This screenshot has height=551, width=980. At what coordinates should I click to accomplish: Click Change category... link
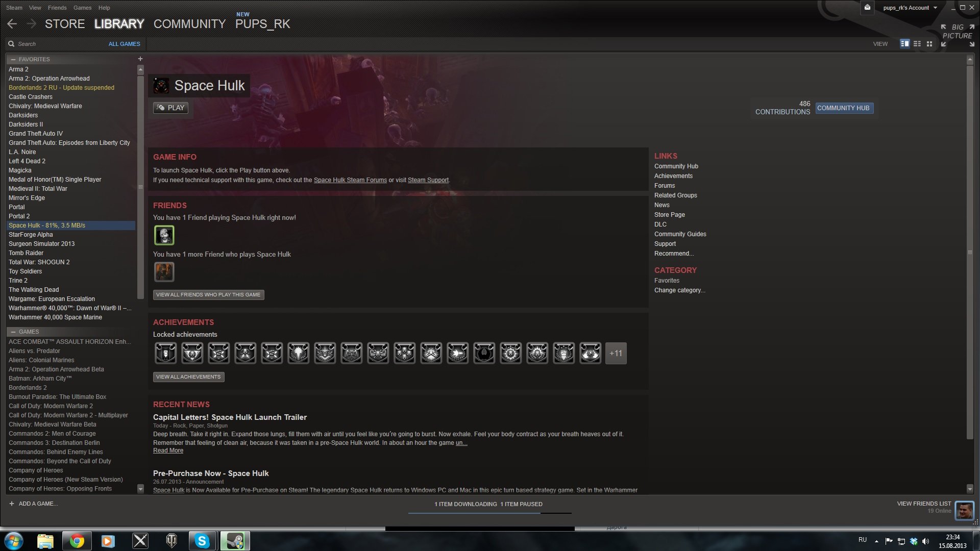(x=680, y=290)
